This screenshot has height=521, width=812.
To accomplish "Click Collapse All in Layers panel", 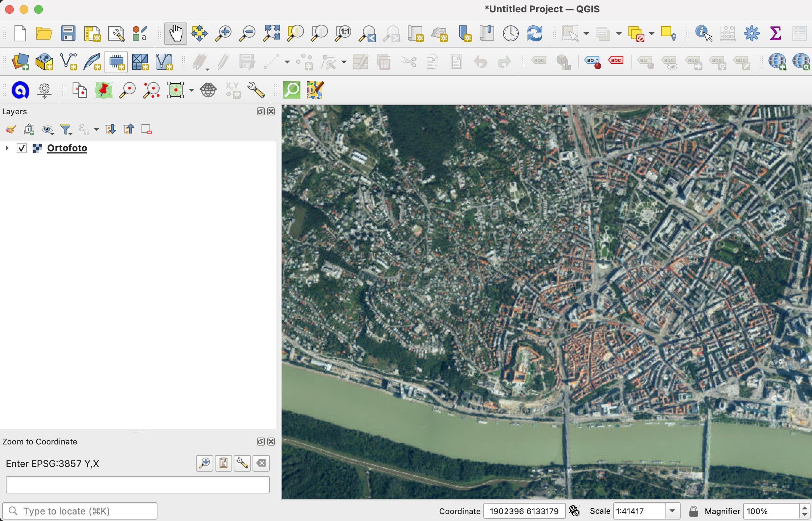I will pos(128,129).
